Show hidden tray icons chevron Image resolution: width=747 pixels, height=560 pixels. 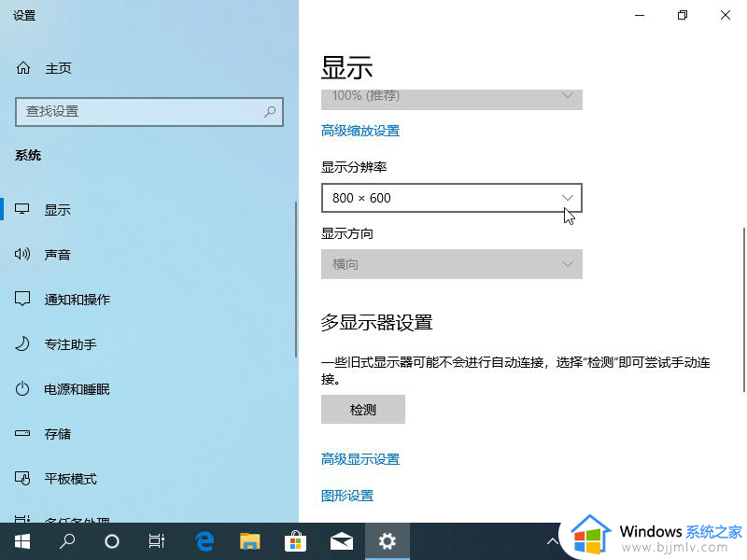(x=552, y=541)
